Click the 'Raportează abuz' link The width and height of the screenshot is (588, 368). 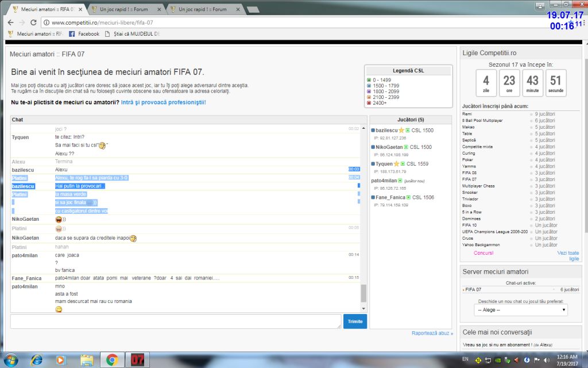pos(432,333)
